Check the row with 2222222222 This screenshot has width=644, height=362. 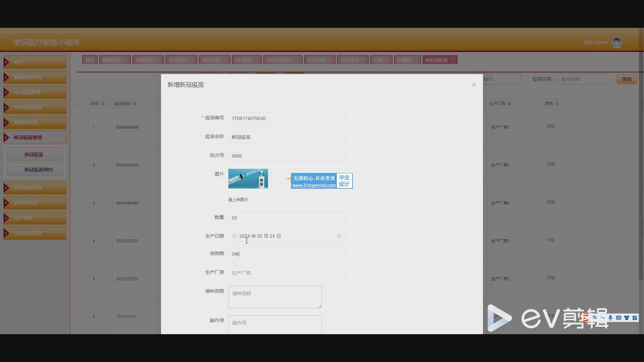tap(76, 279)
